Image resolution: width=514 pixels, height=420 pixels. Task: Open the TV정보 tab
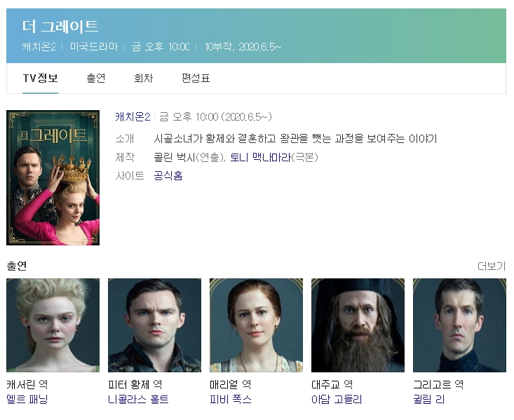coord(40,79)
